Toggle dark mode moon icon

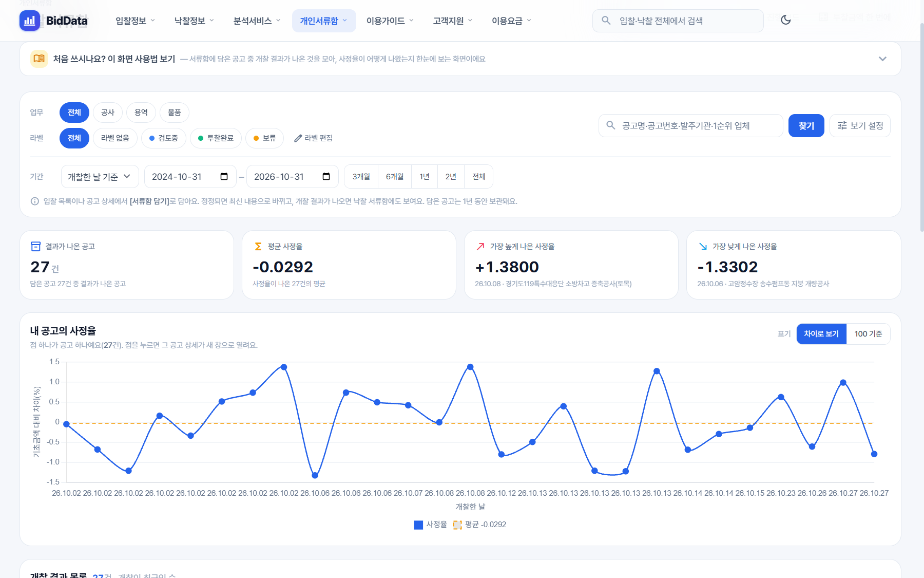point(786,20)
